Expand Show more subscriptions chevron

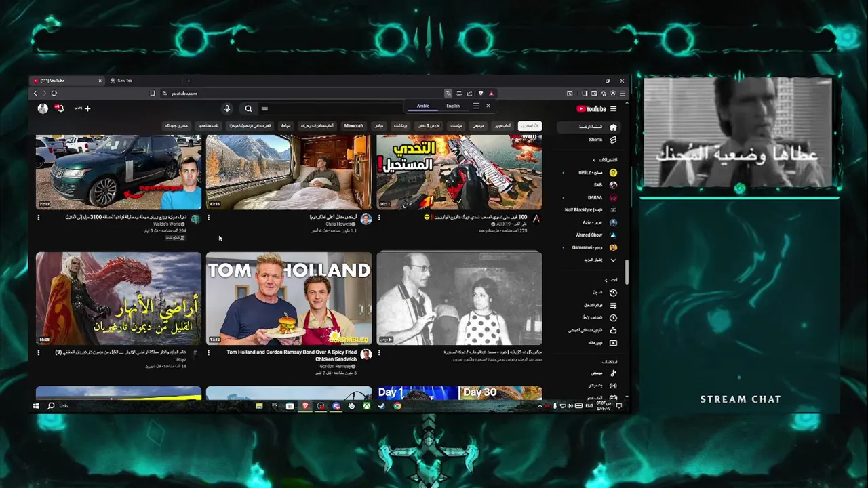click(613, 260)
